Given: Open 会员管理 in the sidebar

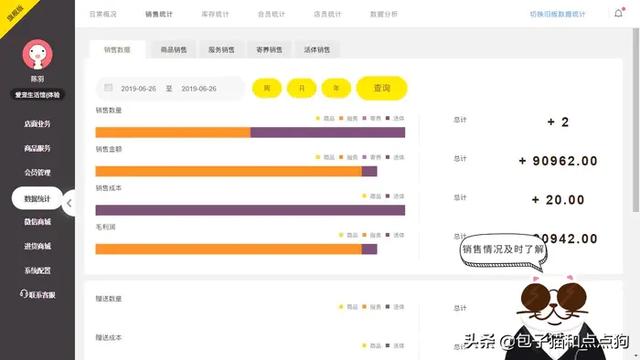Looking at the screenshot, I should pos(37,173).
